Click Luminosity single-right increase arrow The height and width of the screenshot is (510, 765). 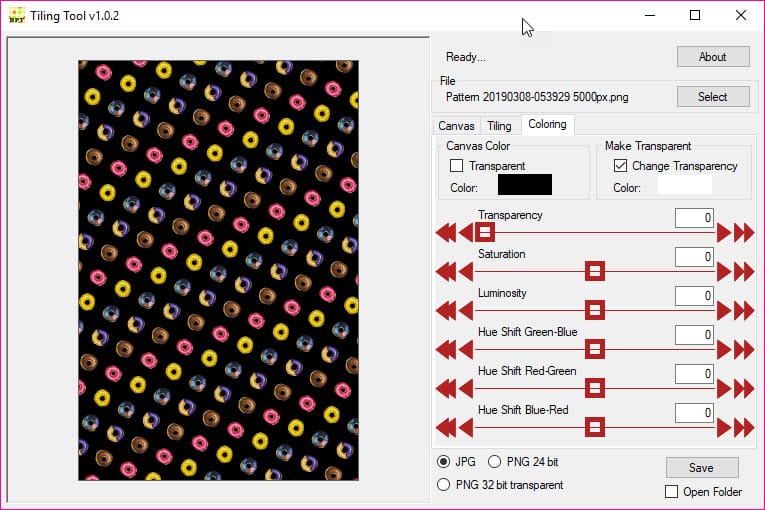724,311
